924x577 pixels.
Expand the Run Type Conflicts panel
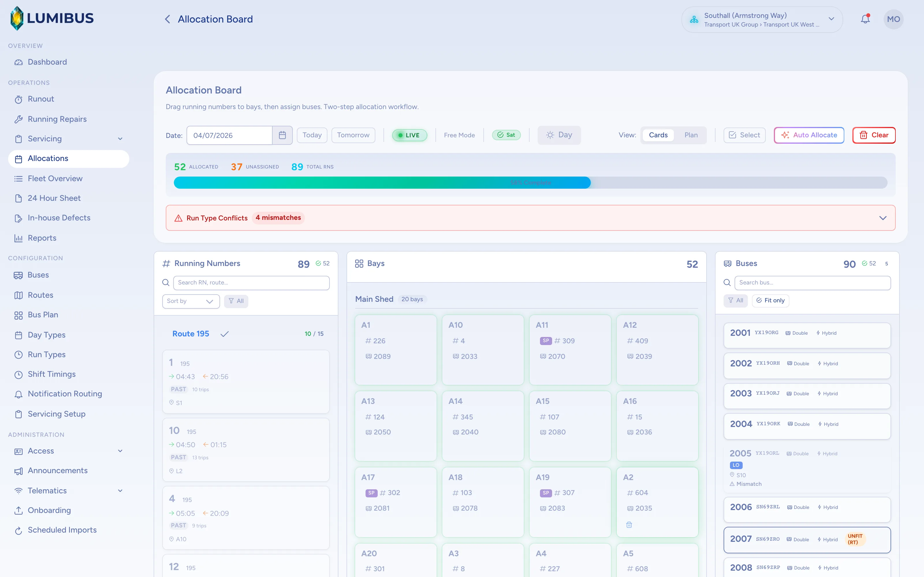point(883,218)
